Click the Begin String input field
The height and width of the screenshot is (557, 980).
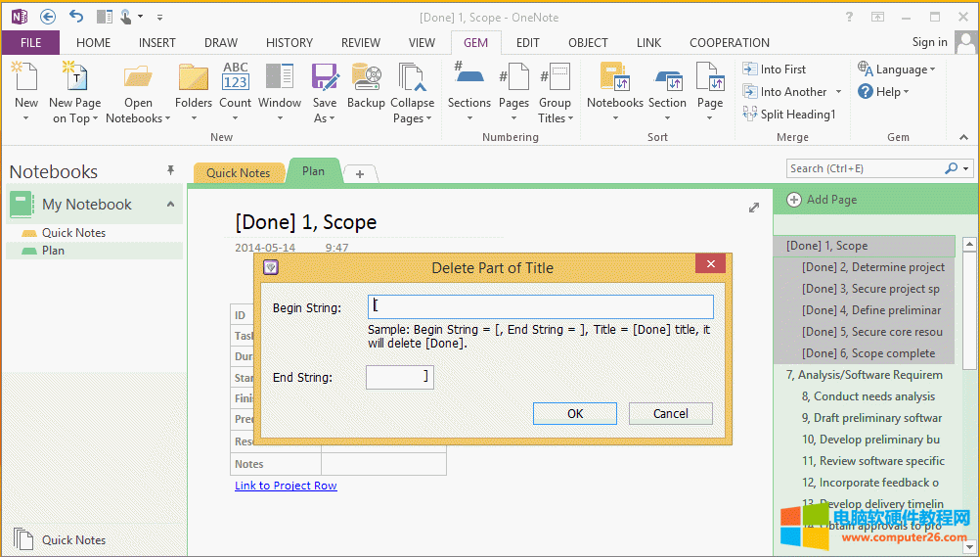coord(541,306)
